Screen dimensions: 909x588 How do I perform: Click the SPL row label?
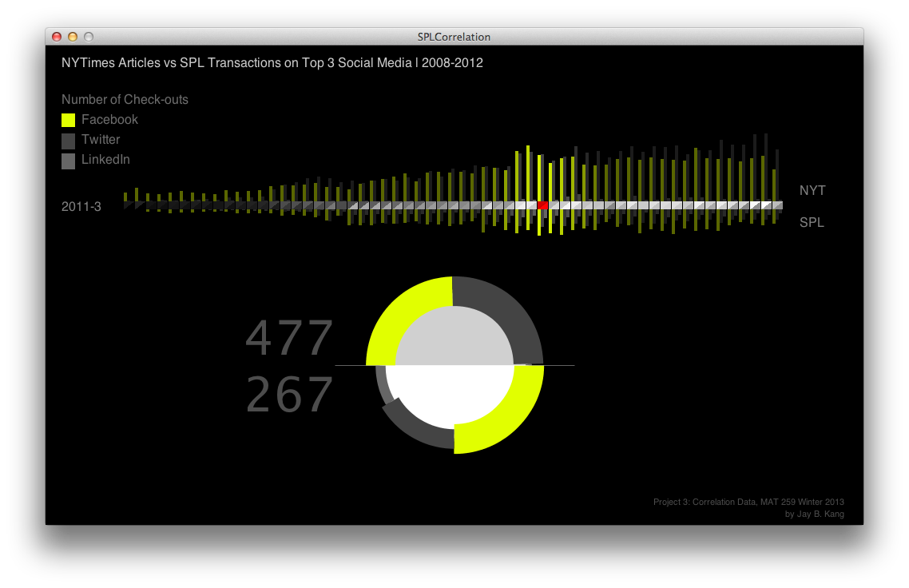point(812,223)
